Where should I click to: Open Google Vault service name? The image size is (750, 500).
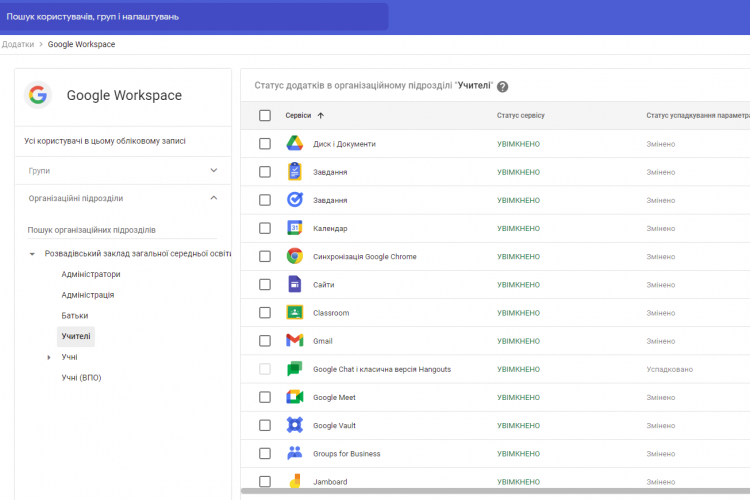click(x=334, y=425)
